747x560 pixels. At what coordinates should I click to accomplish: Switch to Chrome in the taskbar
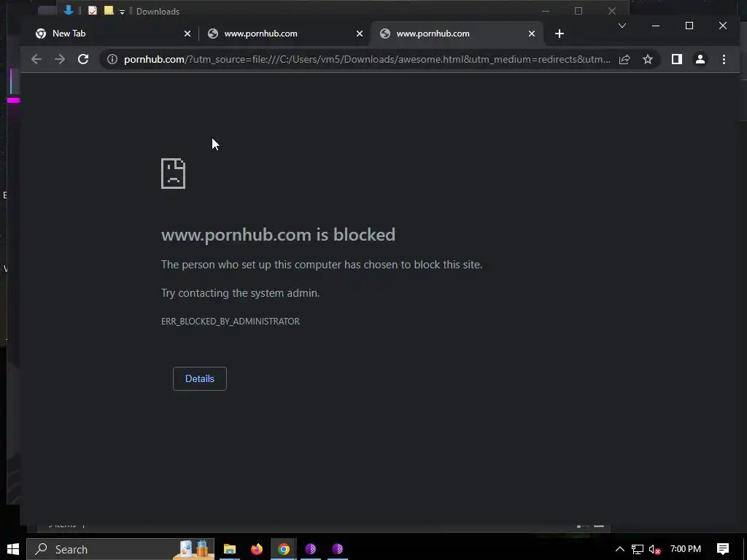(x=284, y=549)
